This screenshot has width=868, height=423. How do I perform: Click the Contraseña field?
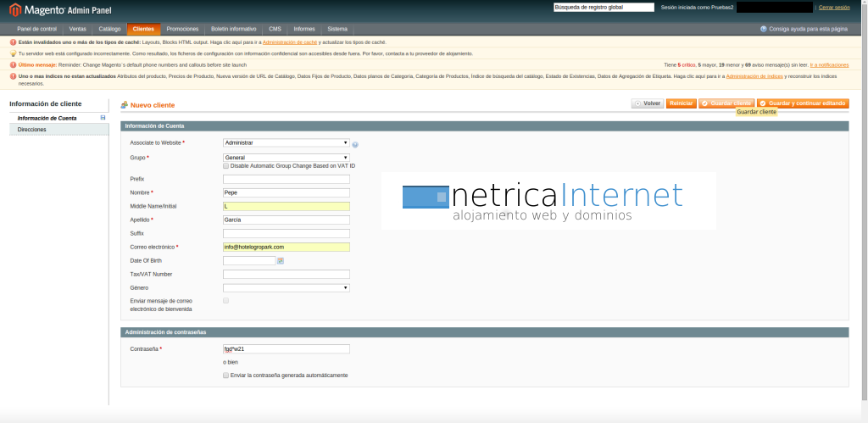[287, 348]
